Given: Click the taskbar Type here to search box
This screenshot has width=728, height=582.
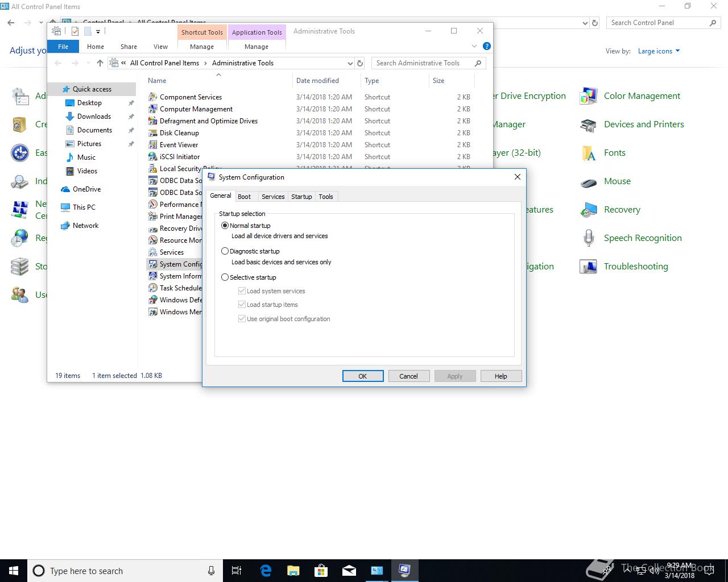Looking at the screenshot, I should tap(125, 571).
